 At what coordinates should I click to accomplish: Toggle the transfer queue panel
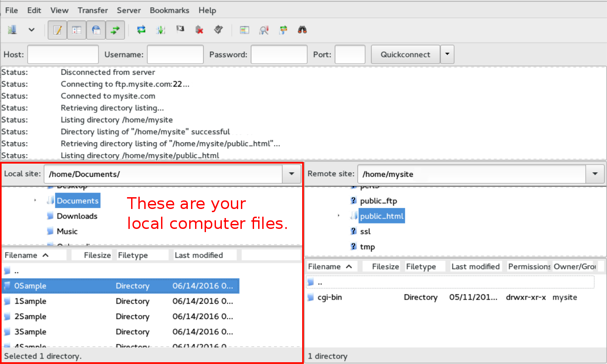pyautogui.click(x=115, y=29)
